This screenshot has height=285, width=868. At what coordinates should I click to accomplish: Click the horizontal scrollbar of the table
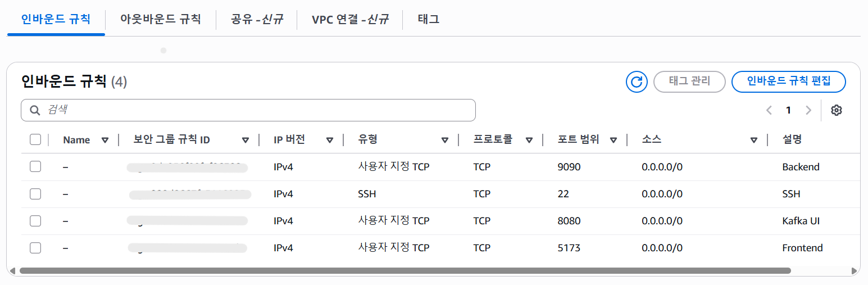click(405, 270)
